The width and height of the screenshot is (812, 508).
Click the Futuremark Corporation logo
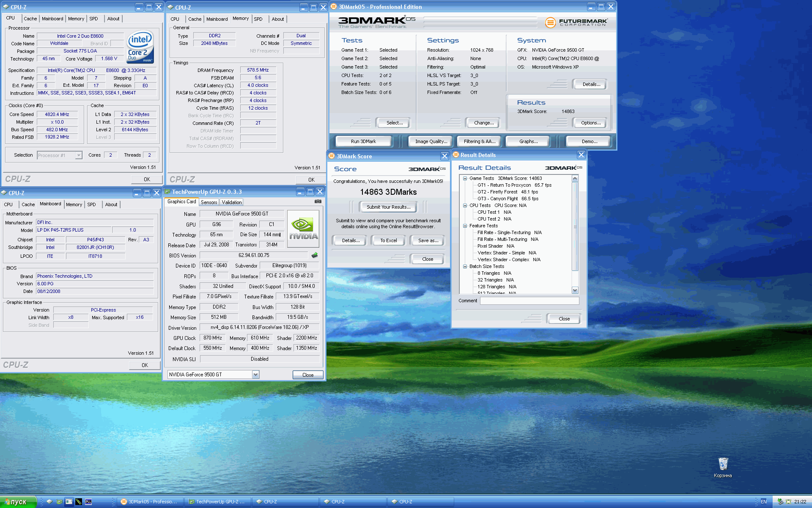[x=576, y=22]
